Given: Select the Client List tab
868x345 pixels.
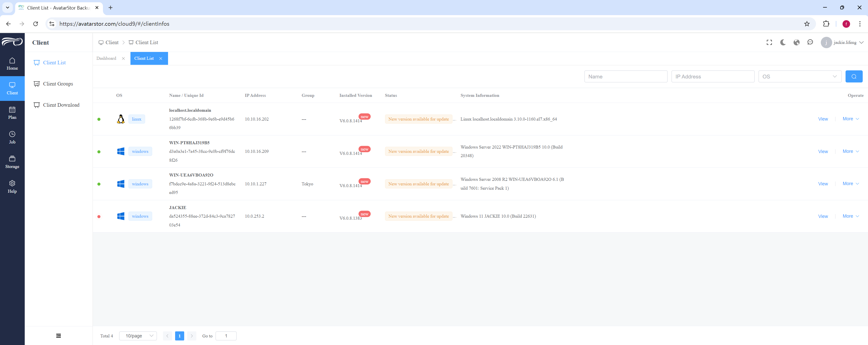Looking at the screenshot, I should 144,58.
